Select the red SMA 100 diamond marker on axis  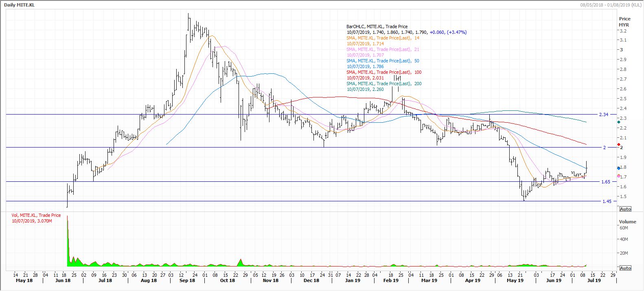[619, 144]
